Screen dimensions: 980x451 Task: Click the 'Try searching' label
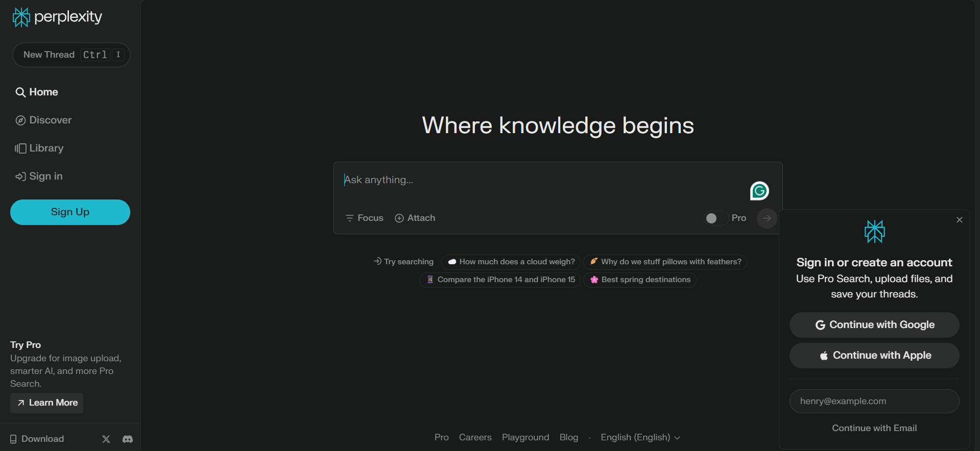403,262
